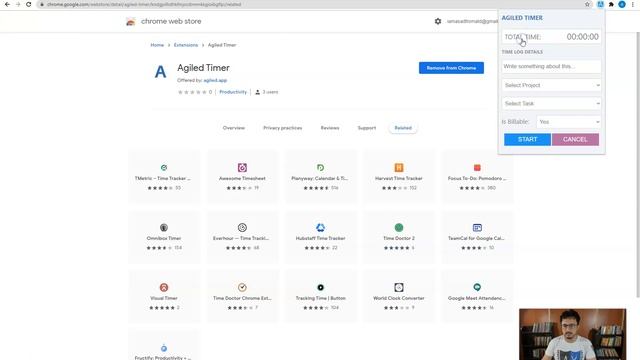640x360 pixels.
Task: Click the Agiled Timer rating stars
Action: click(x=192, y=92)
